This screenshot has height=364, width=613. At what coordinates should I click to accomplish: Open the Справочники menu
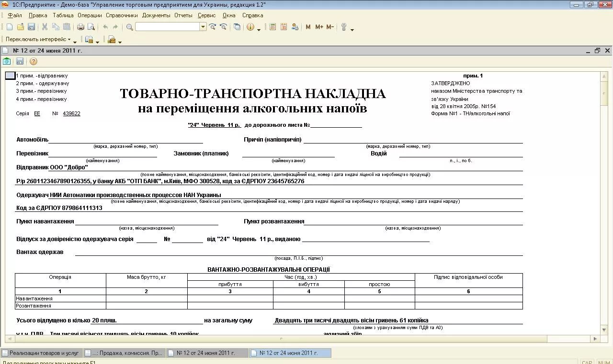tap(122, 15)
